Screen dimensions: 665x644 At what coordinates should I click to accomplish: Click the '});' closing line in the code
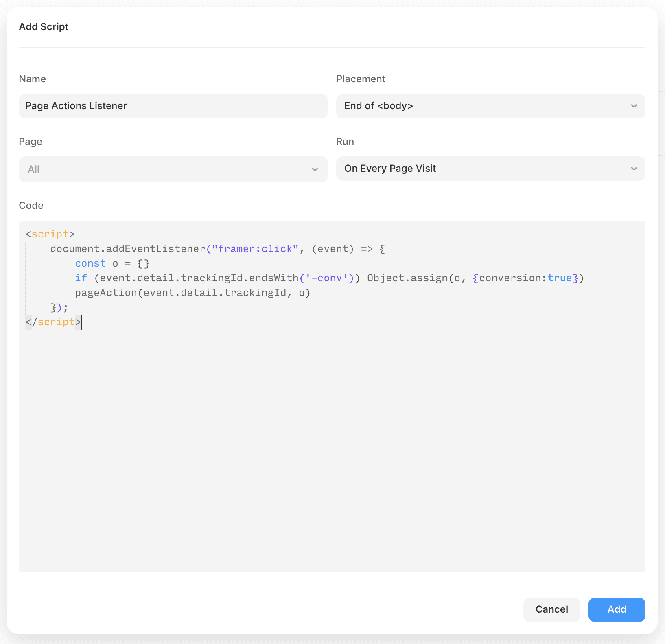pos(59,307)
